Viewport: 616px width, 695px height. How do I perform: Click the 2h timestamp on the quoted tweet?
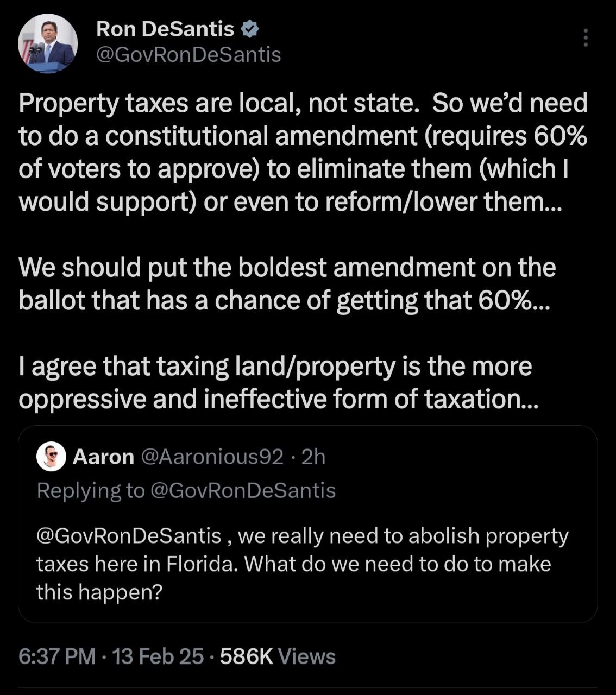(313, 457)
